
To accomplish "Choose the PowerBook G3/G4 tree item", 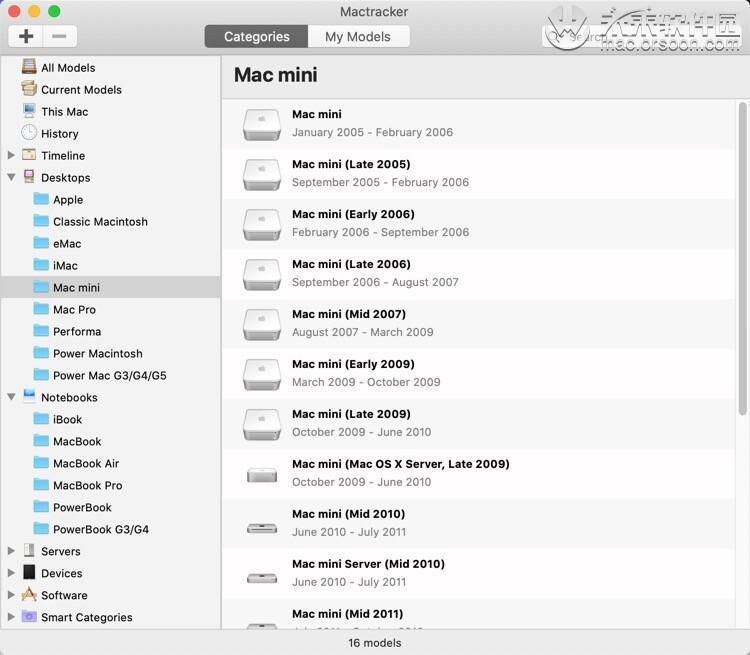I will point(100,530).
